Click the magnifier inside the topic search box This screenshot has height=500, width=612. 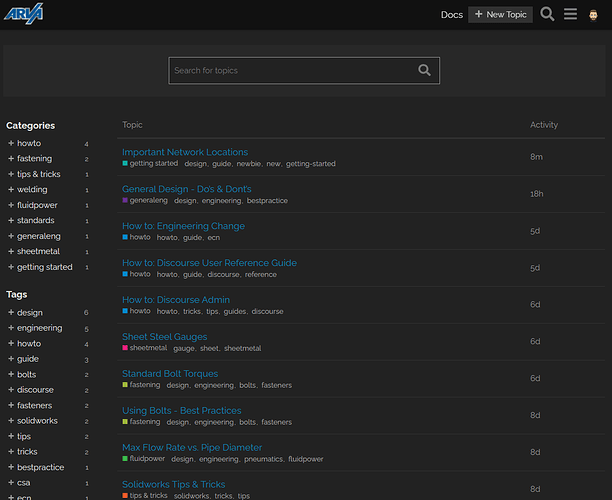pyautogui.click(x=424, y=70)
